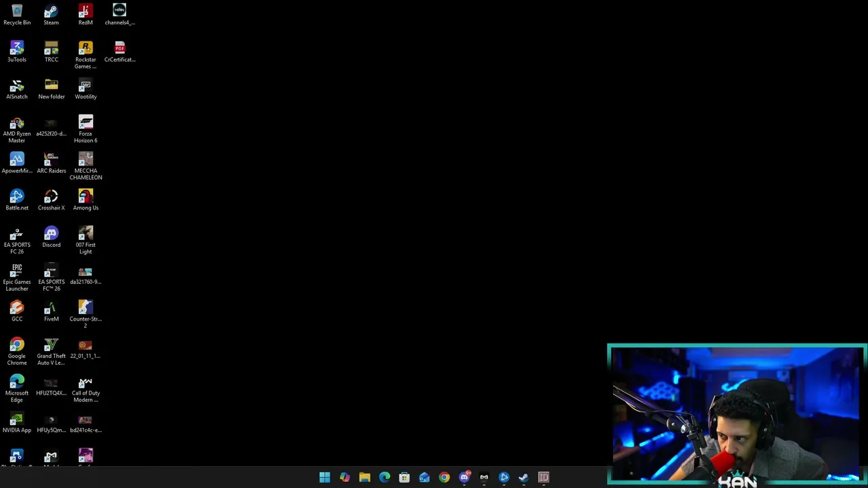Click the Google Chrome desktop shortcut
This screenshot has height=488, width=868.
[x=17, y=352]
